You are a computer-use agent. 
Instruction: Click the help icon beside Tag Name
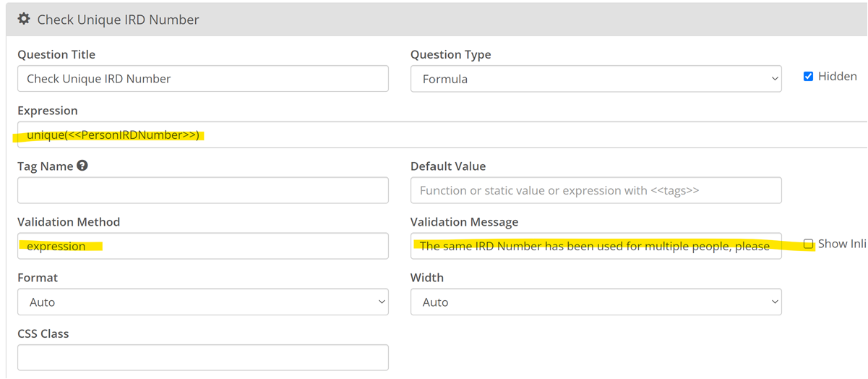pos(82,166)
